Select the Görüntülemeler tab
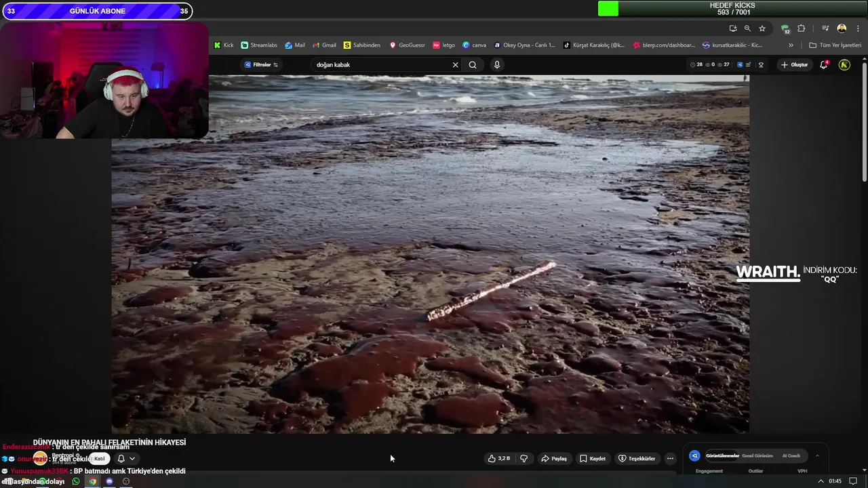This screenshot has width=868, height=488. (722, 455)
